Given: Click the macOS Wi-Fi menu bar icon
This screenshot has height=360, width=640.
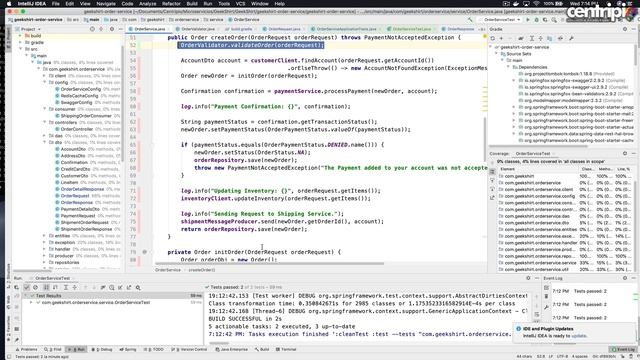Looking at the screenshot, I should coord(536,4).
